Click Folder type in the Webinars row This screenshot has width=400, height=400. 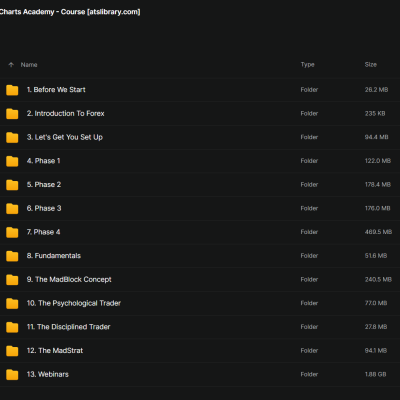point(309,374)
